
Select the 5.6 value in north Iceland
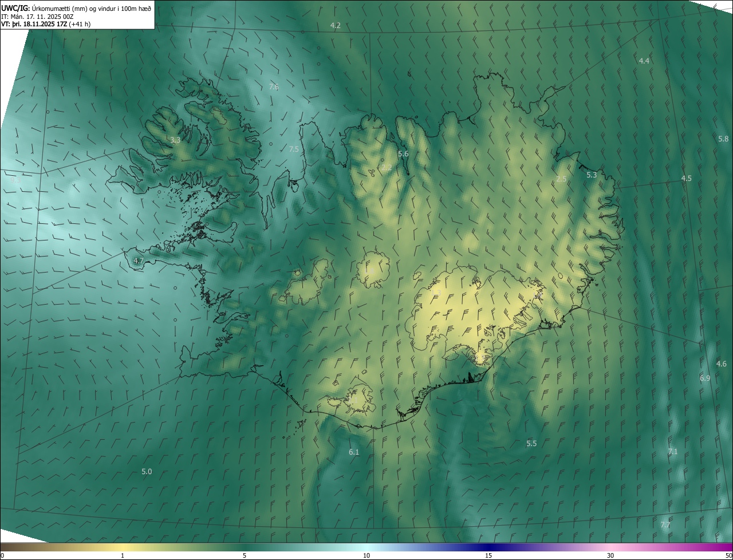click(403, 154)
